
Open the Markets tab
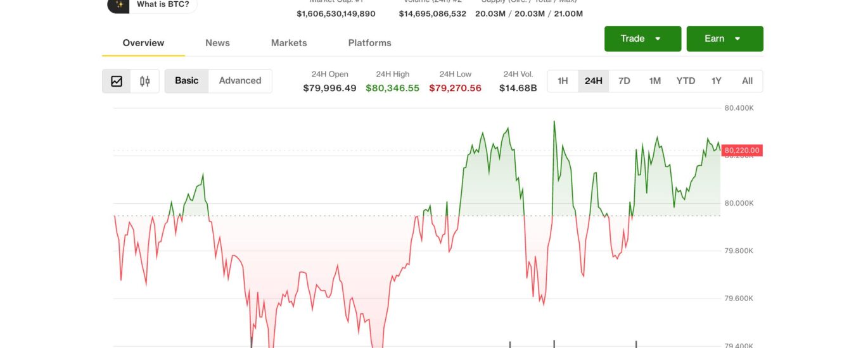(289, 43)
